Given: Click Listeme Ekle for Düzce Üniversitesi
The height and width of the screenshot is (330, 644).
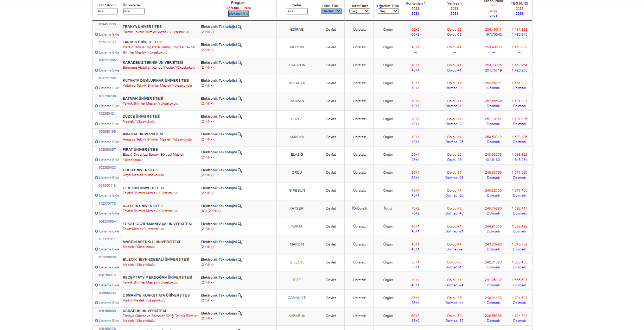Looking at the screenshot, I should (107, 124).
